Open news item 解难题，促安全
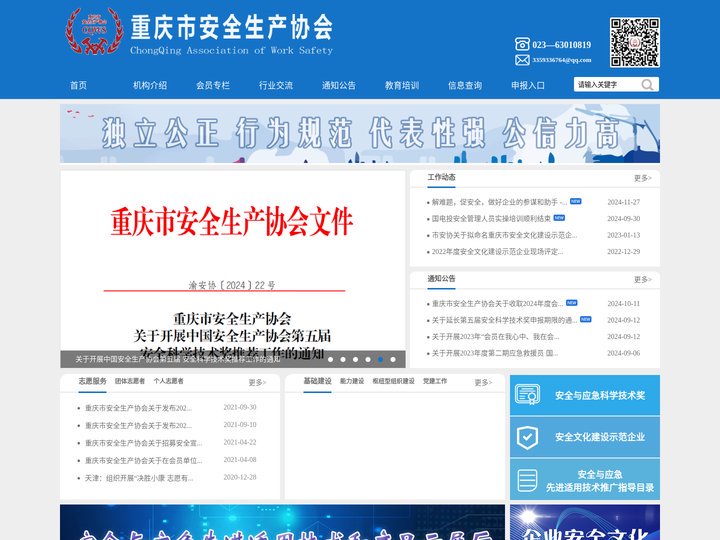720x540 pixels. [x=499, y=202]
